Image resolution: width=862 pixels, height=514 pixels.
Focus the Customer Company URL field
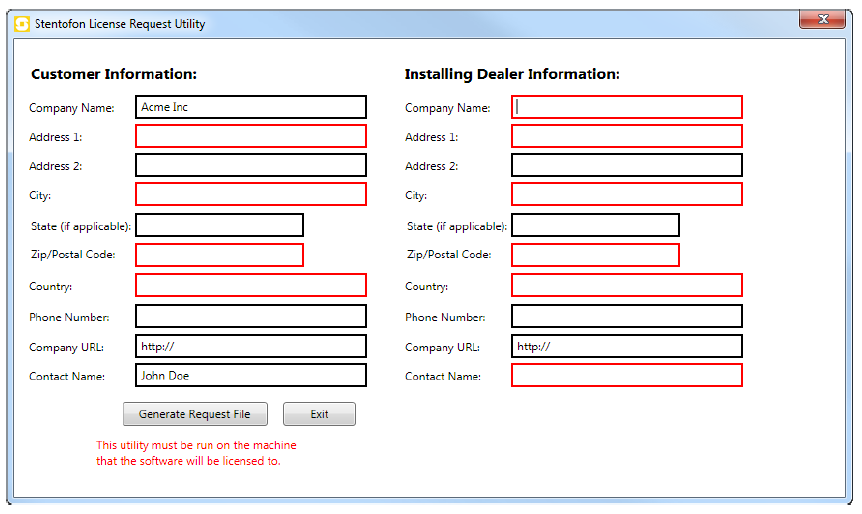tap(250, 346)
